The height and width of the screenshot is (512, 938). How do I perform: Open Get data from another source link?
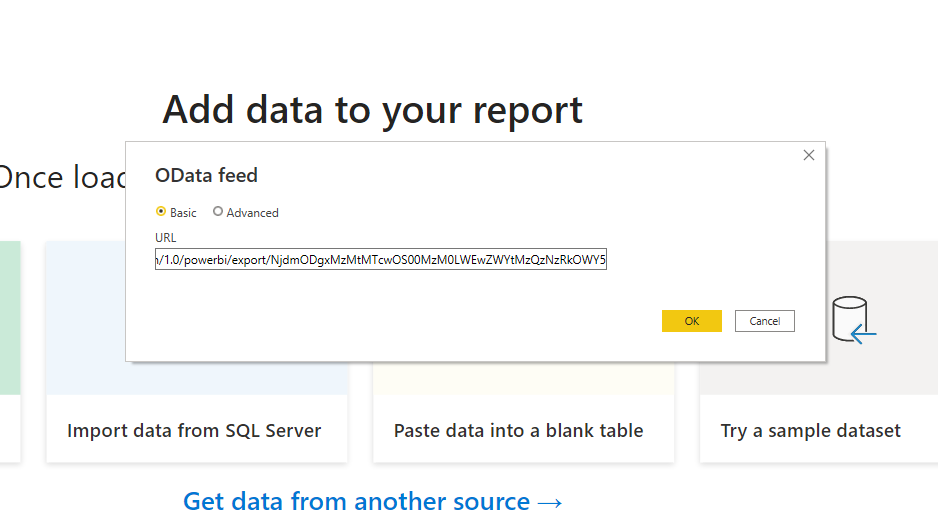coord(356,500)
